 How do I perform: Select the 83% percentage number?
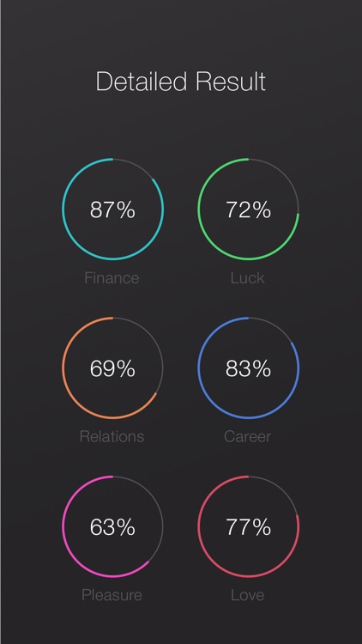click(x=248, y=368)
